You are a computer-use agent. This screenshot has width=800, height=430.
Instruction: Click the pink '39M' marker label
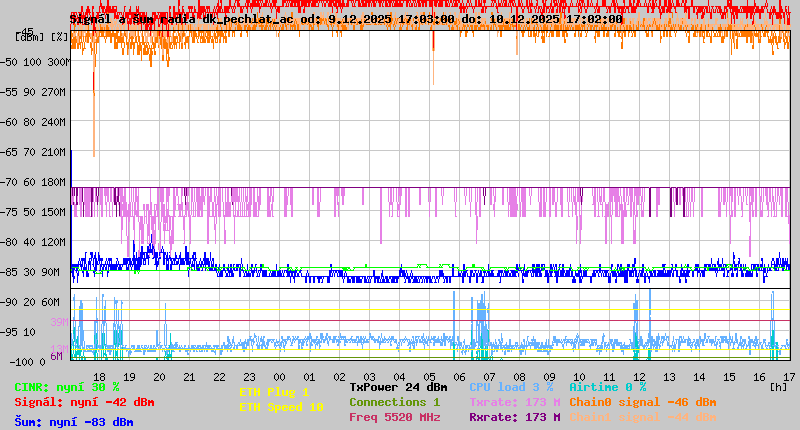click(x=59, y=322)
